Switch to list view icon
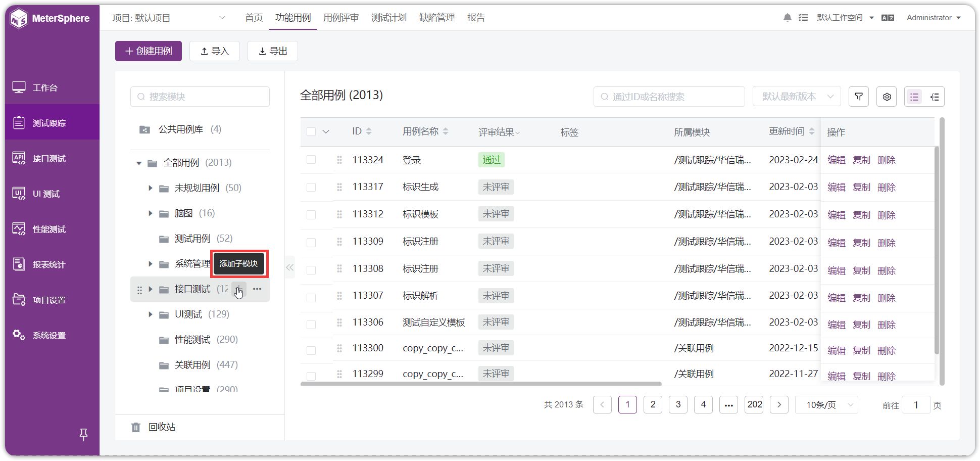The image size is (980, 461). (914, 97)
